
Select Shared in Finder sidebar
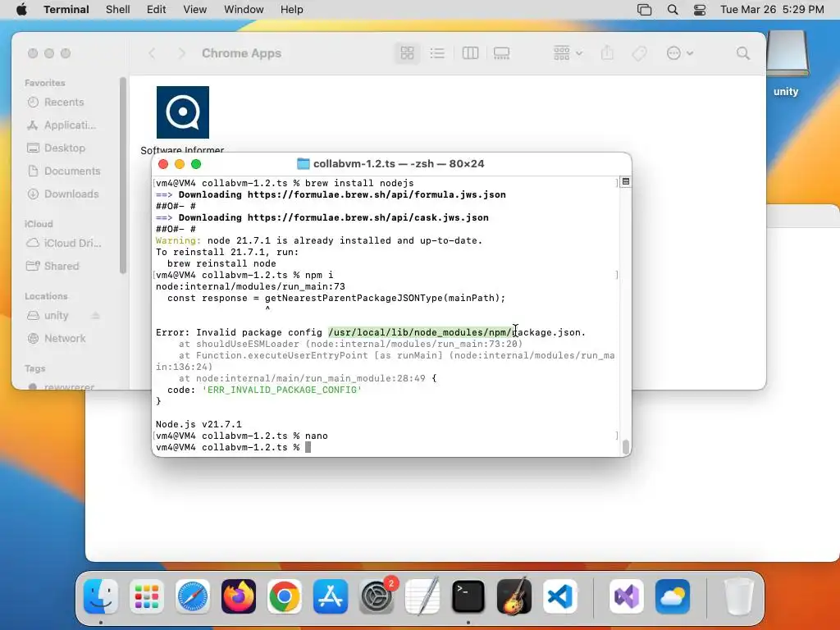coord(52,267)
